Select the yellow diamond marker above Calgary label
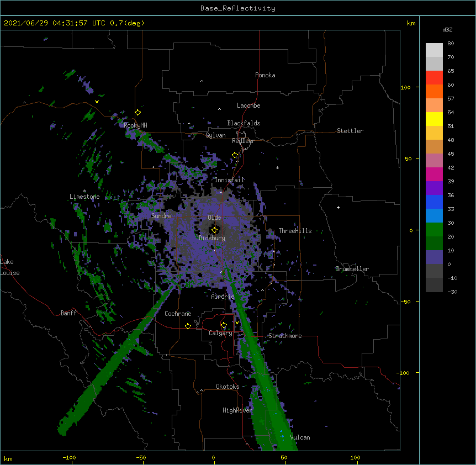Viewport: 476px width, 465px height. [x=224, y=325]
